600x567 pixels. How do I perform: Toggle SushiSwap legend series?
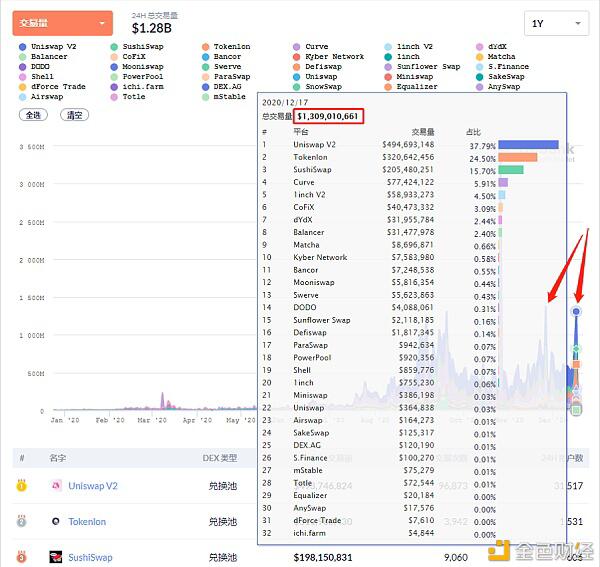pyautogui.click(x=137, y=47)
